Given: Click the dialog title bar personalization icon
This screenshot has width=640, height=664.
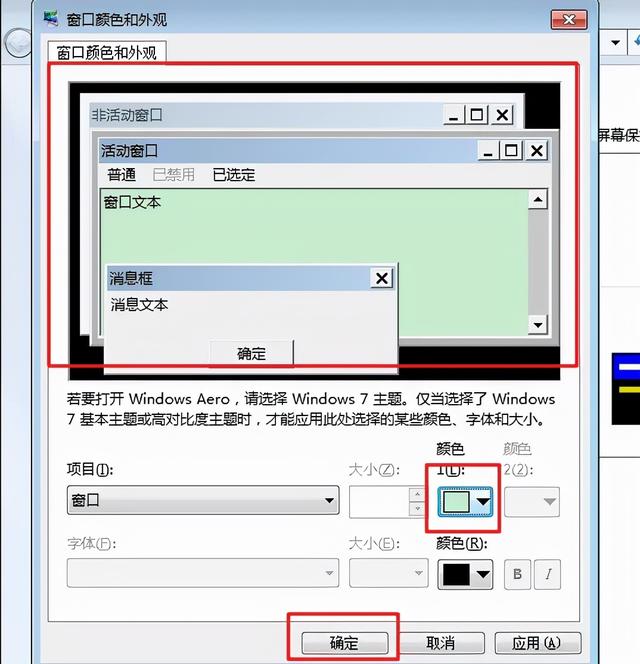Looking at the screenshot, I should tap(51, 19).
